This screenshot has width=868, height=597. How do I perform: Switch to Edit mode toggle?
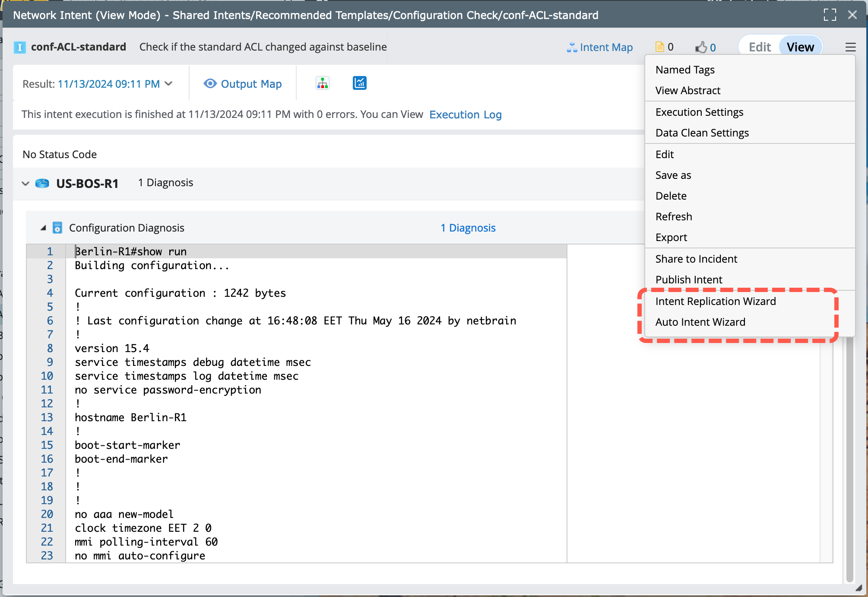click(760, 47)
